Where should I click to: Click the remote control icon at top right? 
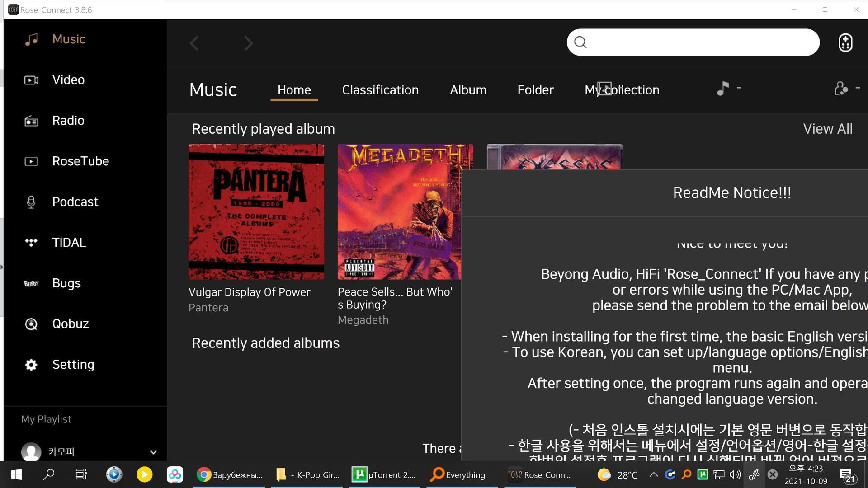(845, 43)
